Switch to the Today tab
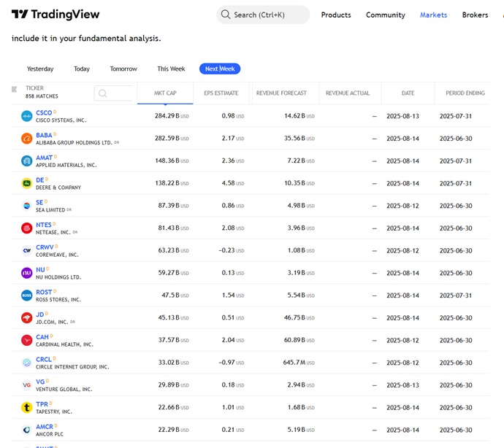The image size is (504, 448). pyautogui.click(x=82, y=69)
